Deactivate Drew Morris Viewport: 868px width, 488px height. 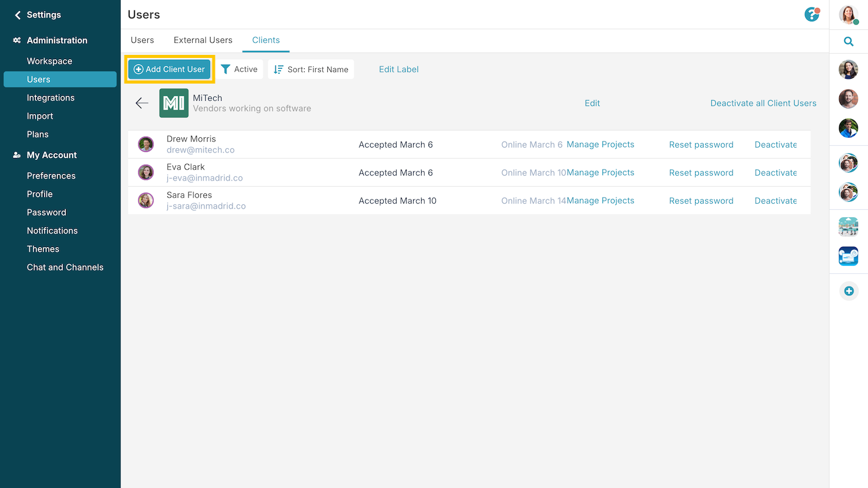pyautogui.click(x=776, y=145)
